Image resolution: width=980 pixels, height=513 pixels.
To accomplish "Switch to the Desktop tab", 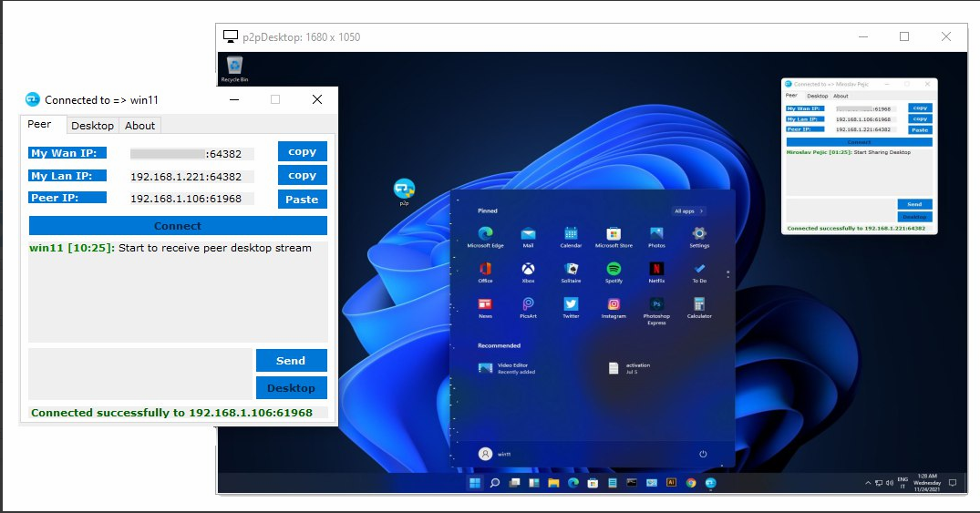I will pyautogui.click(x=92, y=126).
